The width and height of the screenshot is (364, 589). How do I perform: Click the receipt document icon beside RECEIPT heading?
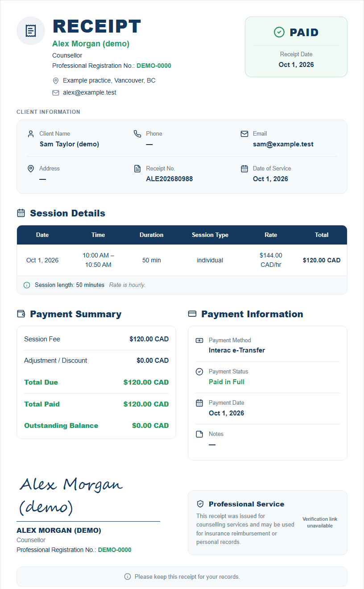(x=31, y=31)
